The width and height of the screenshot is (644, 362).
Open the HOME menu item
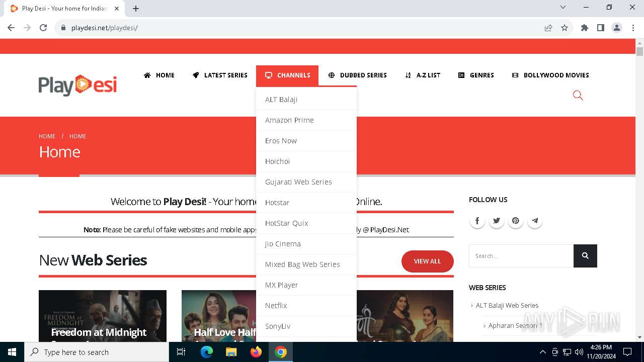point(159,75)
